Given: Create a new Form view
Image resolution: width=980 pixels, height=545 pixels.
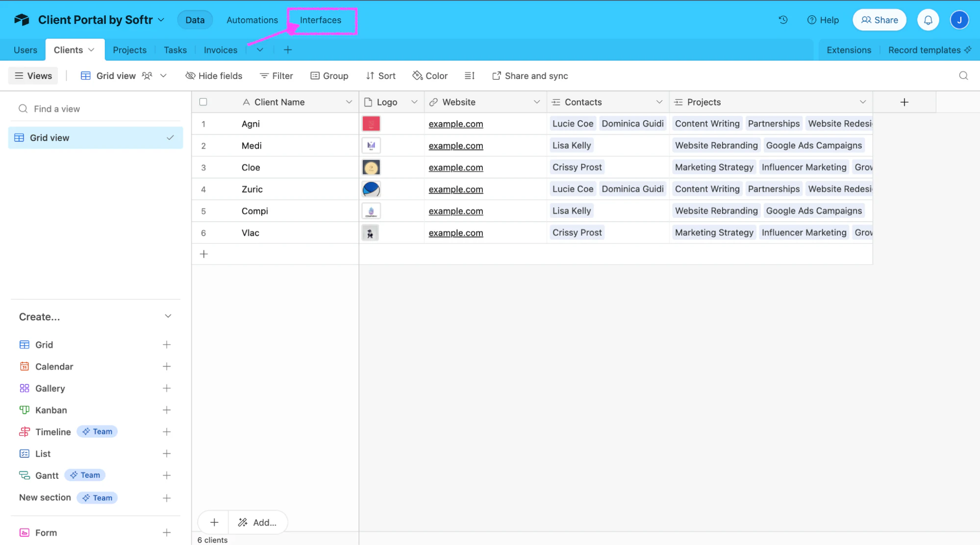Looking at the screenshot, I should pyautogui.click(x=167, y=532).
